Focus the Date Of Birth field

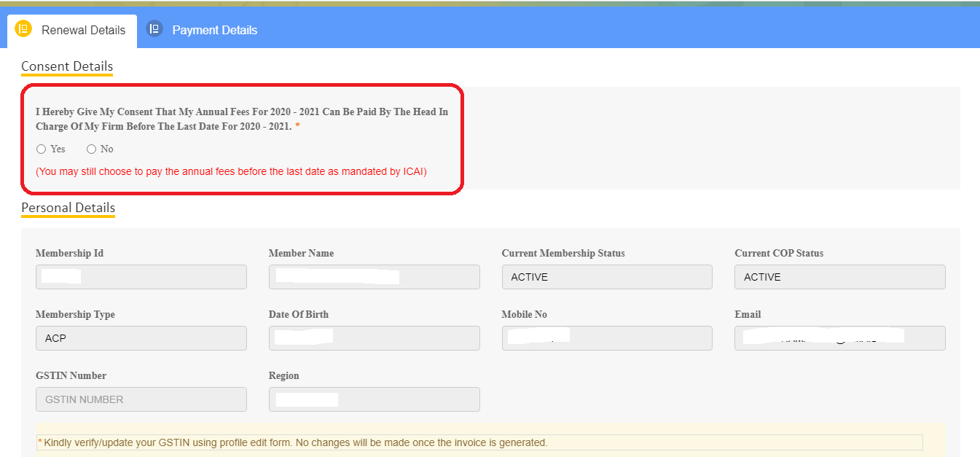(x=374, y=338)
